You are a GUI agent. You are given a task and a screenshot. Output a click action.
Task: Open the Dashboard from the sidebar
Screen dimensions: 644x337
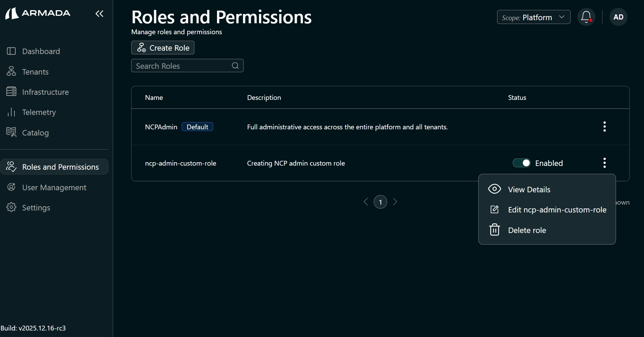pos(41,51)
